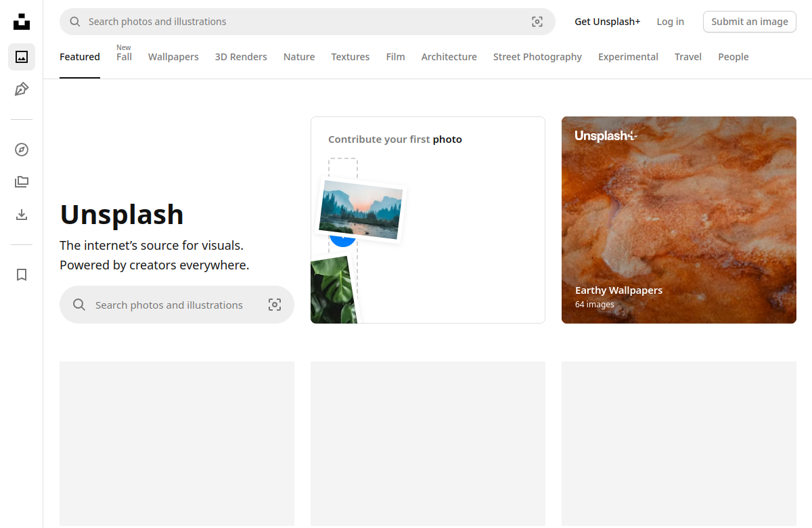Switch to the Travel tab

(x=688, y=57)
